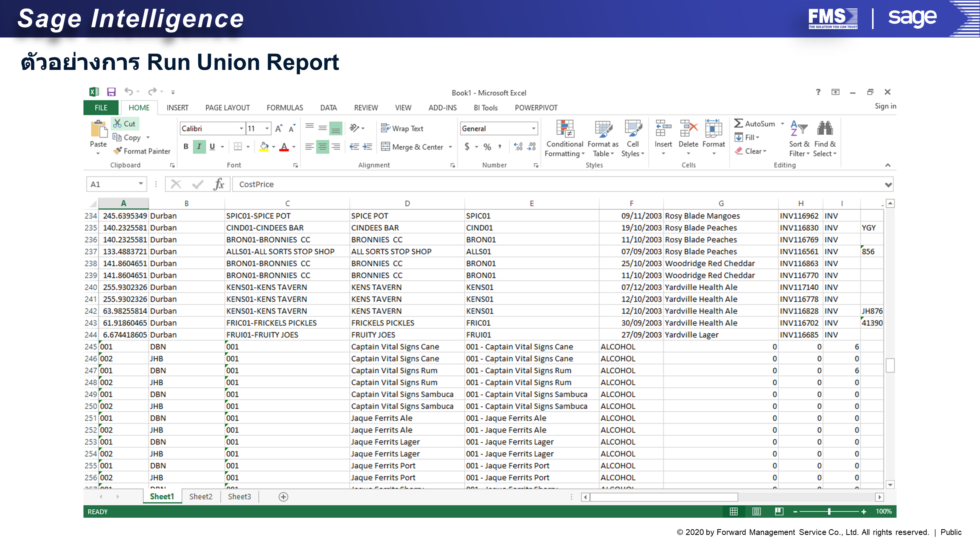The width and height of the screenshot is (980, 551).
Task: Select Sheet2 worksheet tab
Action: 201,496
